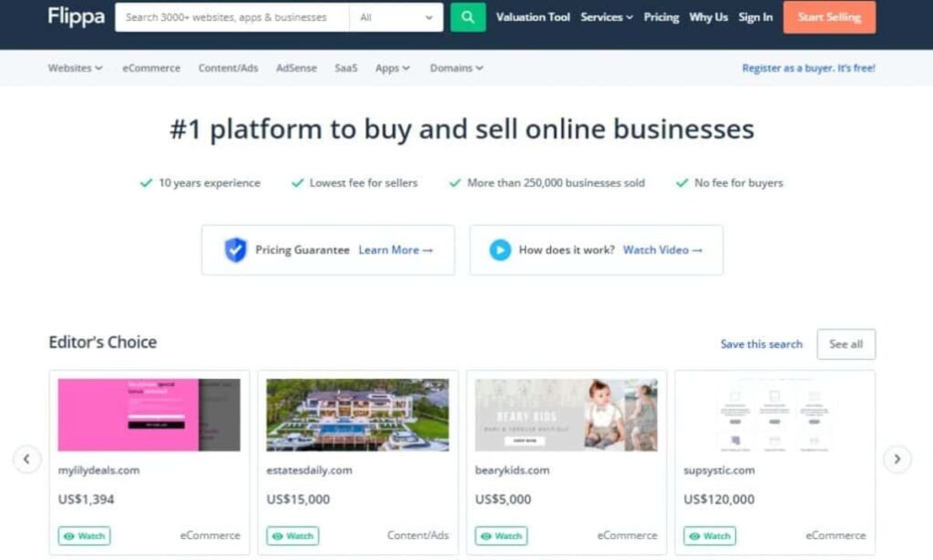Click 'More than 250,000 businesses sold' text
This screenshot has width=933, height=560.
(556, 182)
